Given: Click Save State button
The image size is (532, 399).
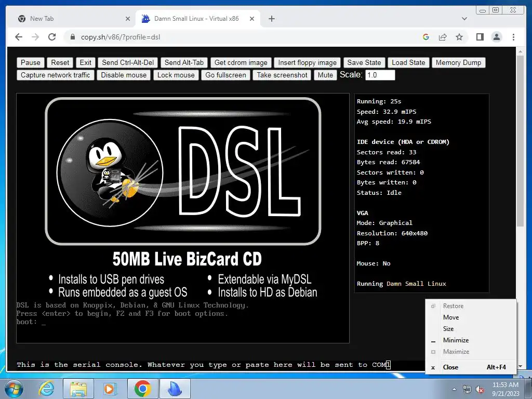Looking at the screenshot, I should pyautogui.click(x=364, y=62).
